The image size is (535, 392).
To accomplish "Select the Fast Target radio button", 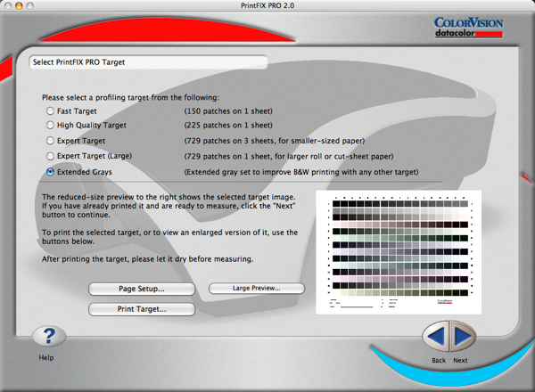I will pos(50,111).
